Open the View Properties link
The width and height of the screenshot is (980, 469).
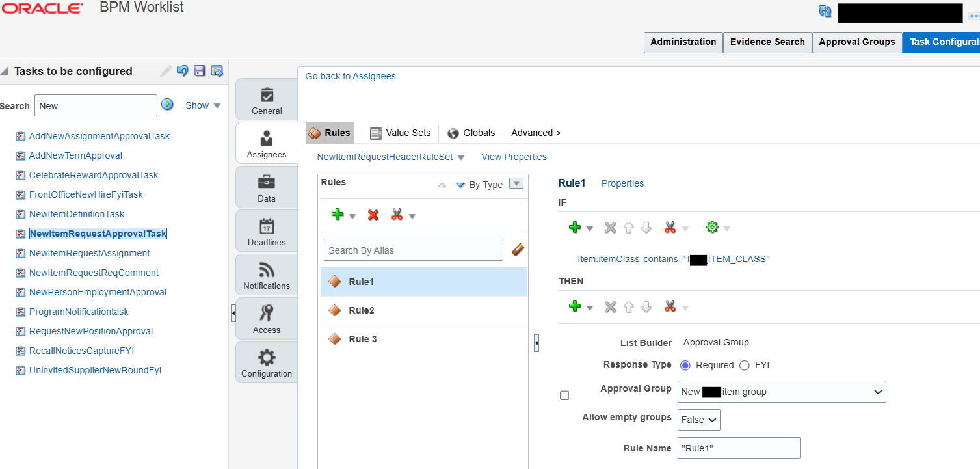click(514, 157)
